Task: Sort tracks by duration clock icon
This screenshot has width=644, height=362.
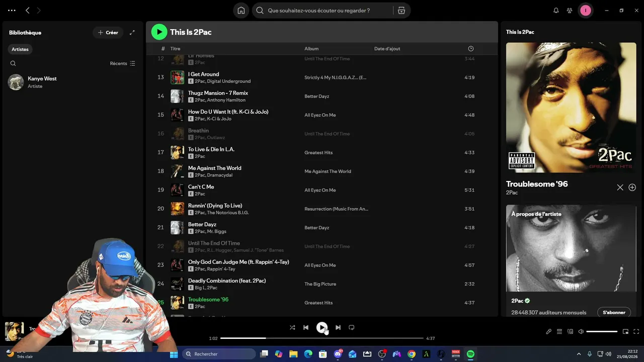Action: (x=471, y=49)
